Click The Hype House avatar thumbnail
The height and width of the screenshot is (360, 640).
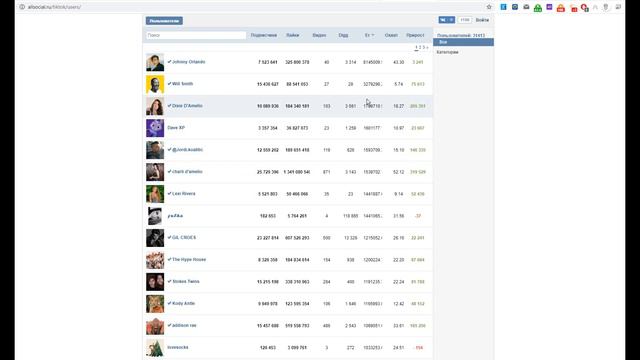coord(155,260)
